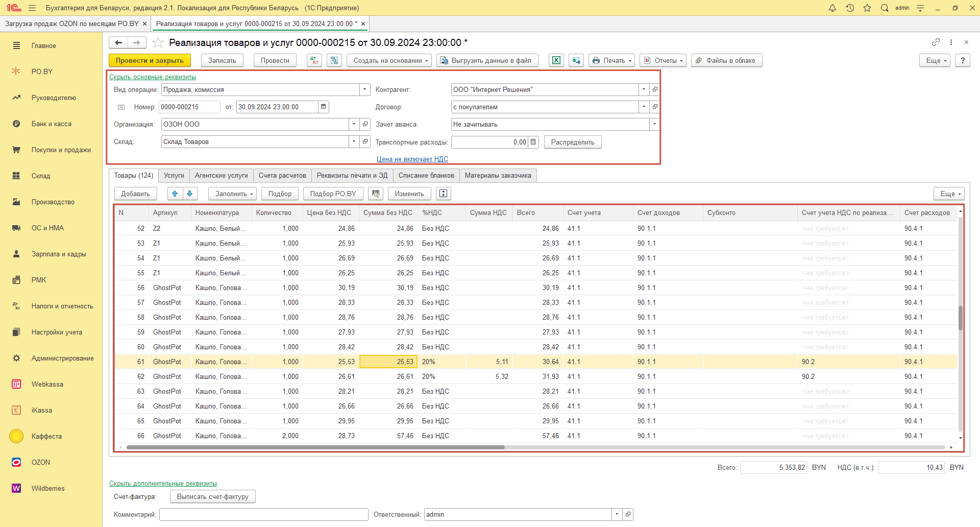Viewport: 980px width, 527px height.
Task: Switch to Услуги tab
Action: tap(174, 176)
